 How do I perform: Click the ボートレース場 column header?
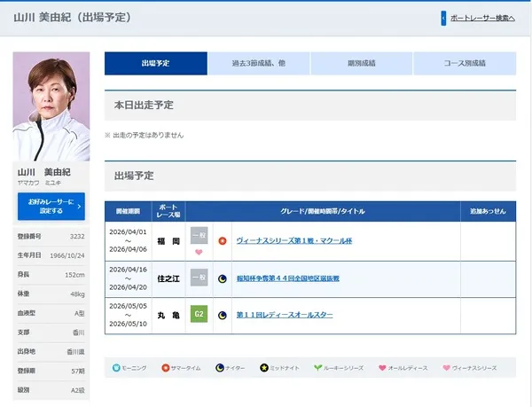[x=168, y=211]
